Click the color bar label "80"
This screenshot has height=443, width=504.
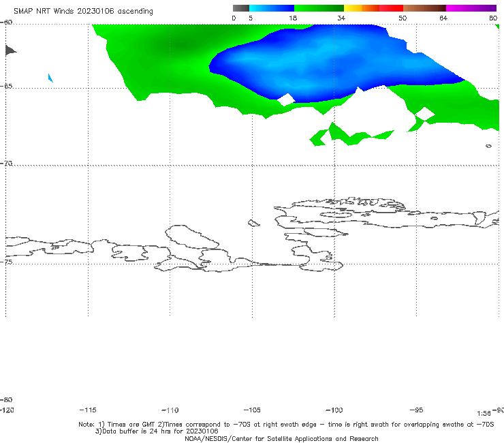click(493, 18)
